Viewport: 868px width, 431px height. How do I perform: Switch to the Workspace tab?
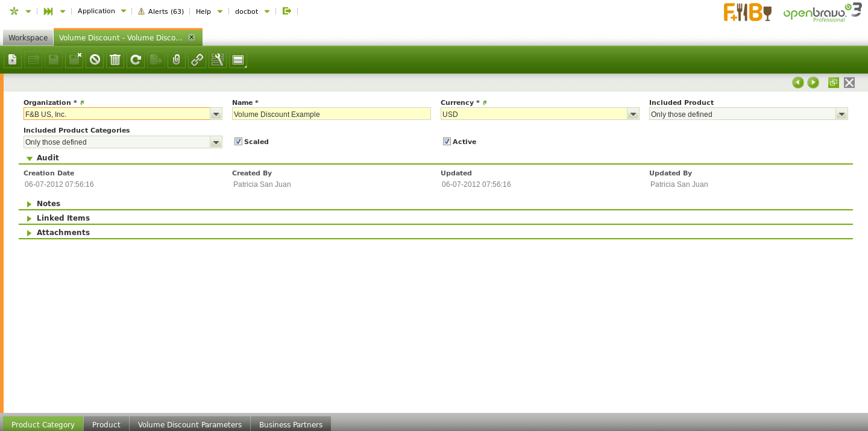pos(28,37)
